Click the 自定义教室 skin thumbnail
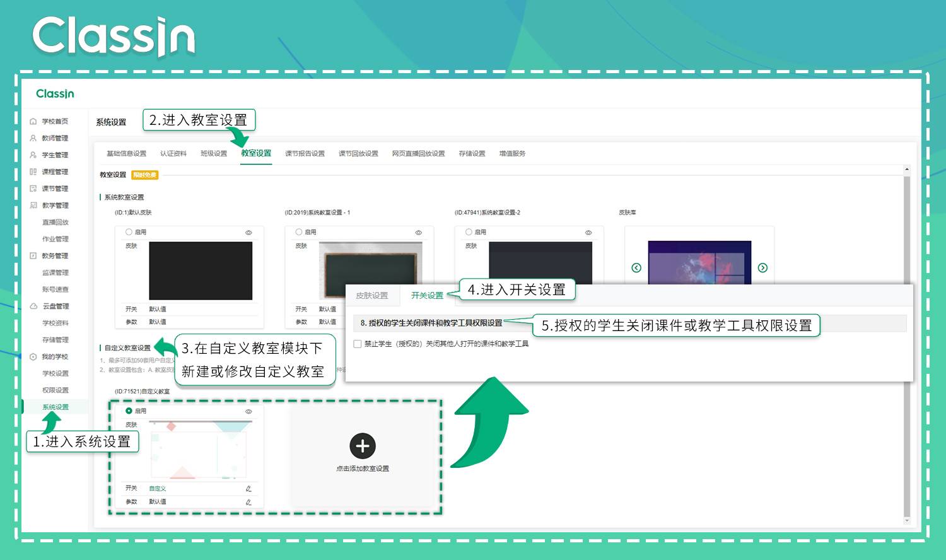The width and height of the screenshot is (946, 560). pyautogui.click(x=201, y=450)
